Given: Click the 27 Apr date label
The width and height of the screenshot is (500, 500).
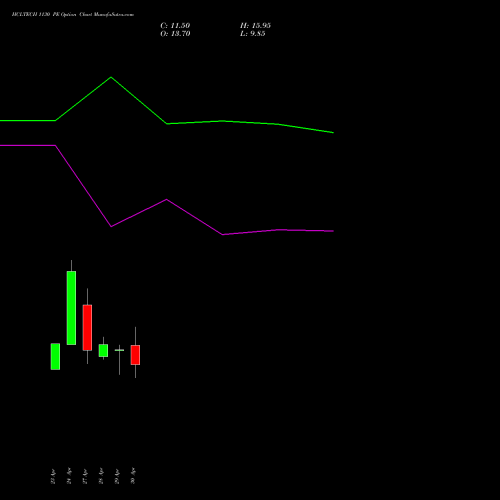Looking at the screenshot, I should 85,476.
